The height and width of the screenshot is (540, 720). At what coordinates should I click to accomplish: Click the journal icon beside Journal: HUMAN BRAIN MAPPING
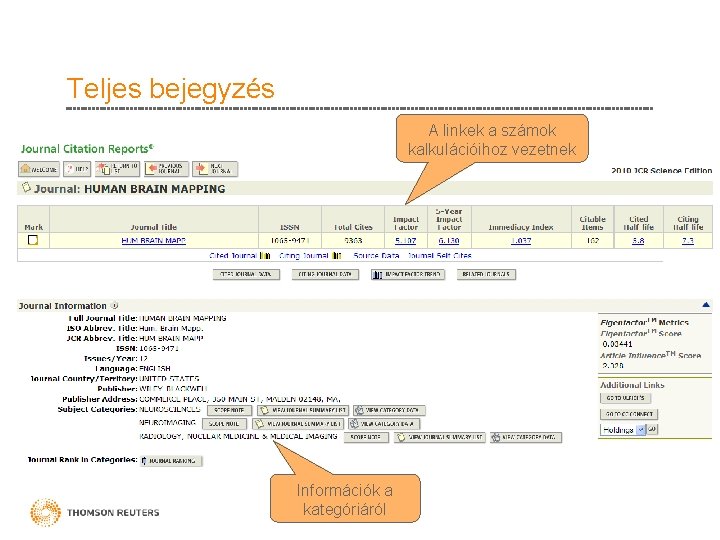26,187
